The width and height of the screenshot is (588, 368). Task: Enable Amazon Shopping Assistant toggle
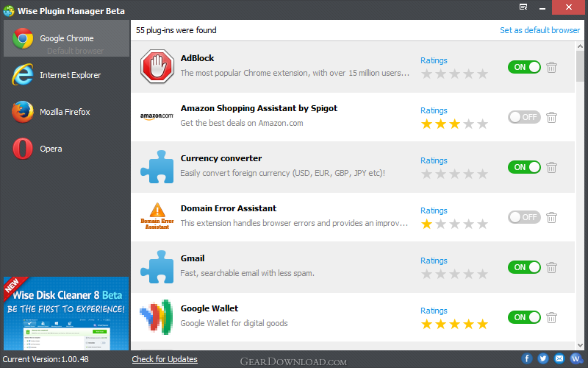524,117
